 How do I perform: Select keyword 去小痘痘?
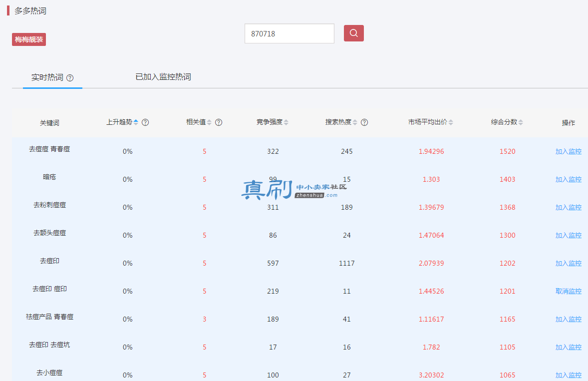pyautogui.click(x=49, y=373)
